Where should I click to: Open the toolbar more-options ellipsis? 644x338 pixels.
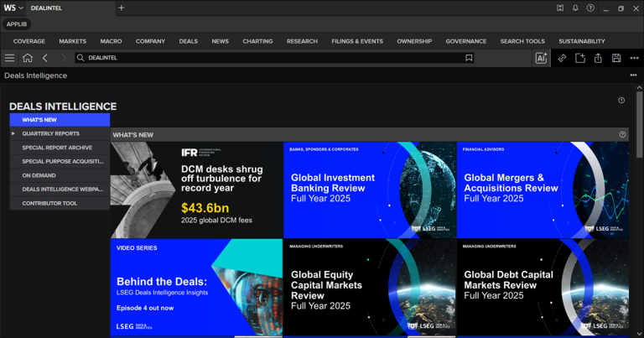[634, 58]
